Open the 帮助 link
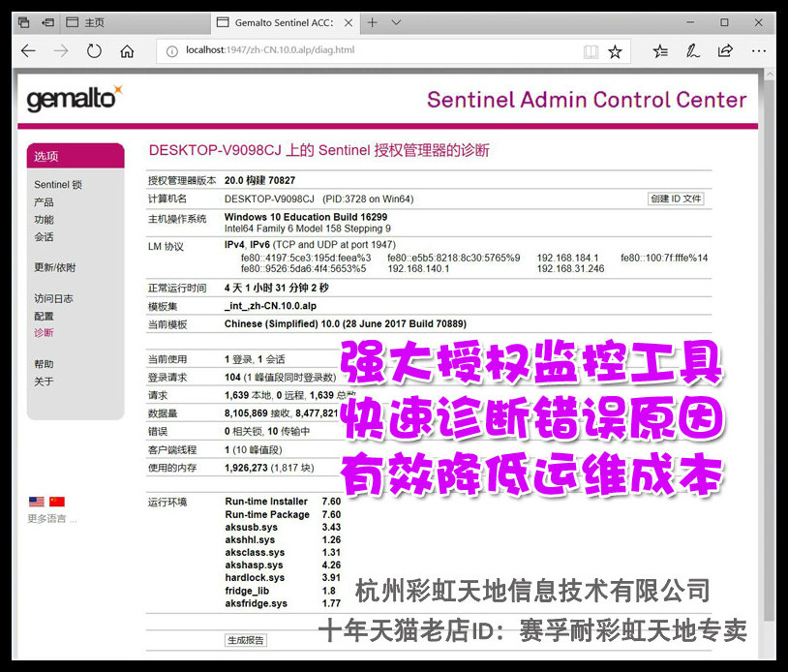 [x=44, y=364]
